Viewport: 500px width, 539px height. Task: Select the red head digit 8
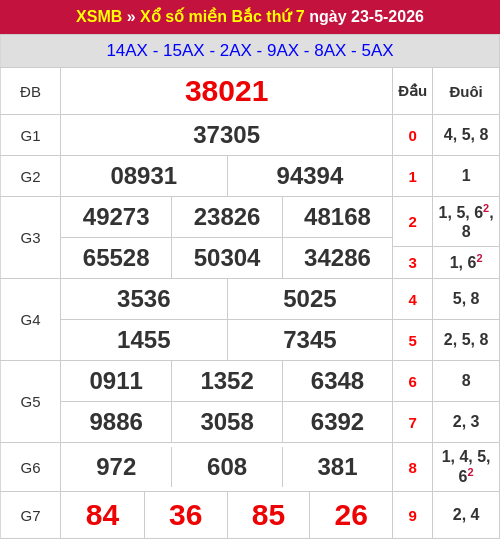[412, 468]
